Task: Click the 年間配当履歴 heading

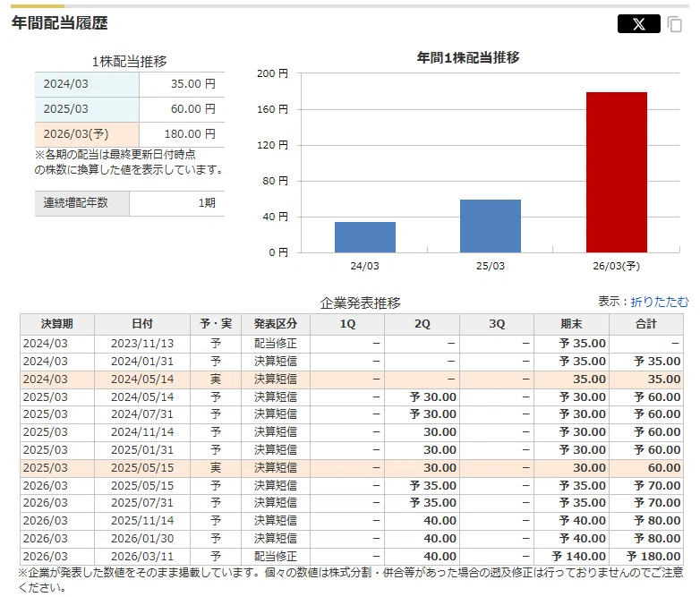Action: [60, 22]
